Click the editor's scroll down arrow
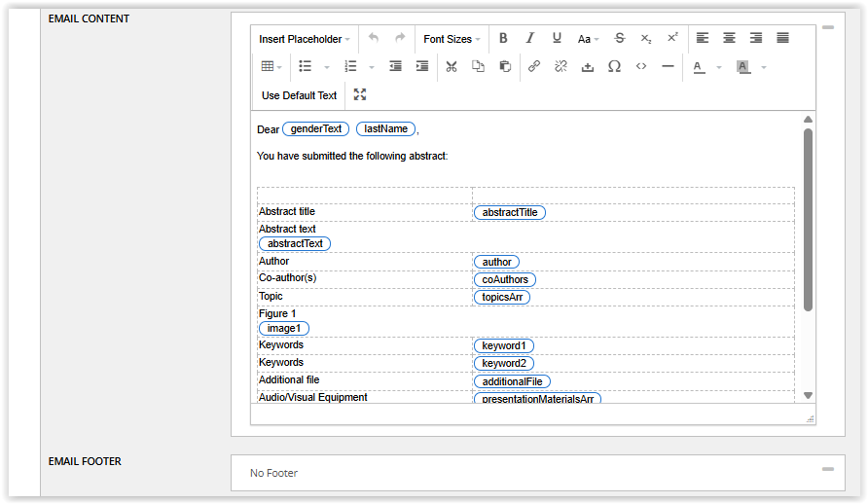 click(808, 395)
